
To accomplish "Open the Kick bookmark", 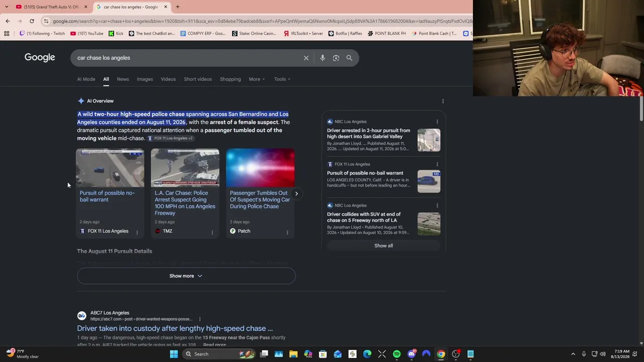I will click(116, 34).
